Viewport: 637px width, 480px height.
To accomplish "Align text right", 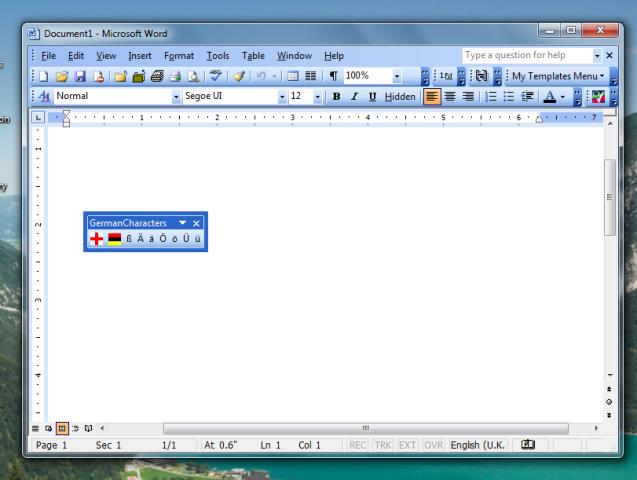I will (x=468, y=96).
